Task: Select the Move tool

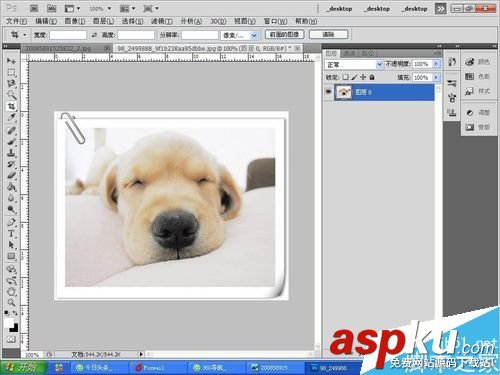Action: click(x=11, y=61)
